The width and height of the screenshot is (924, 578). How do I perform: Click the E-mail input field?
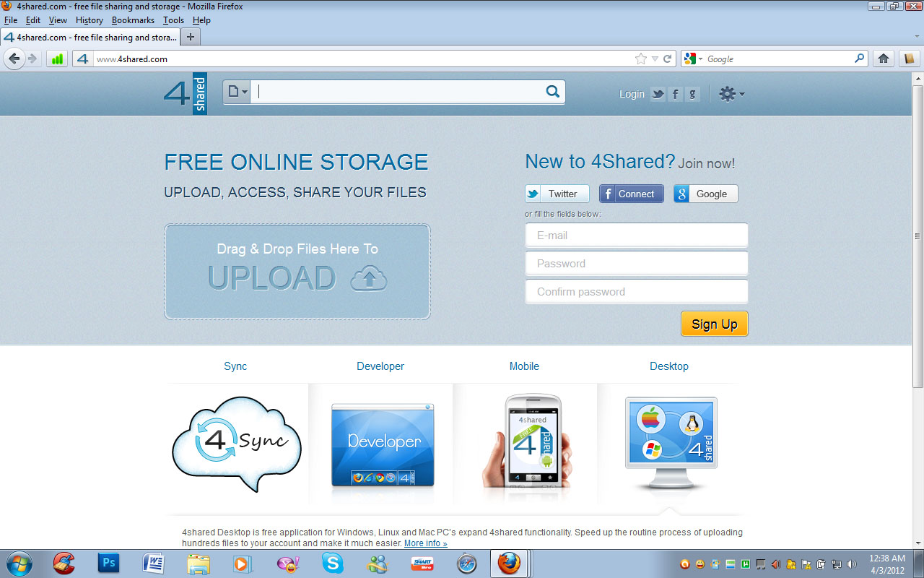coord(637,236)
